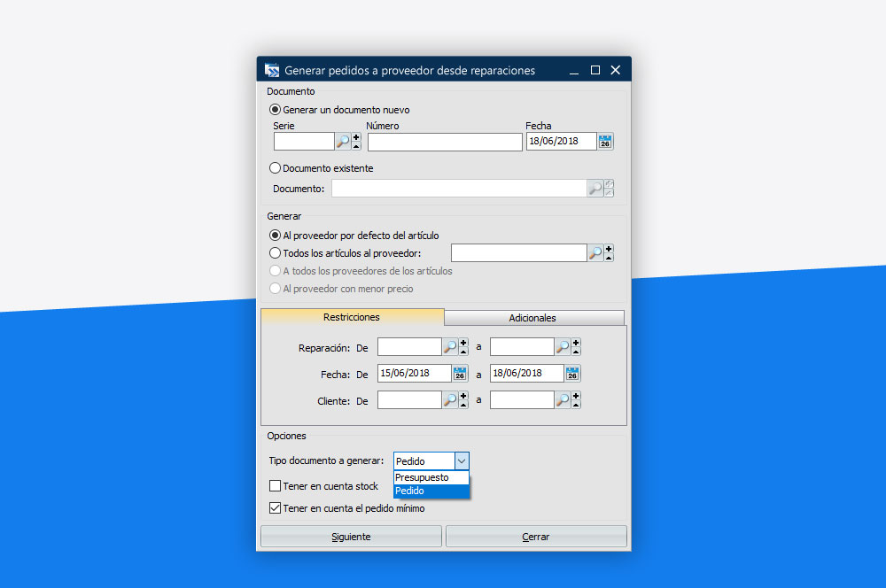Click the Cerrar button
Screen dimensions: 886x588
[536, 537]
